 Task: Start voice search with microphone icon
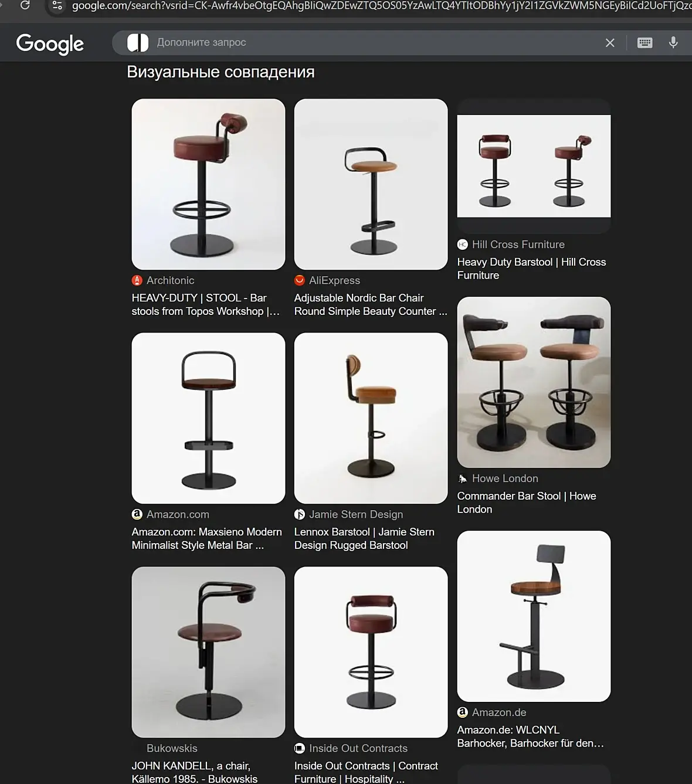(x=673, y=43)
